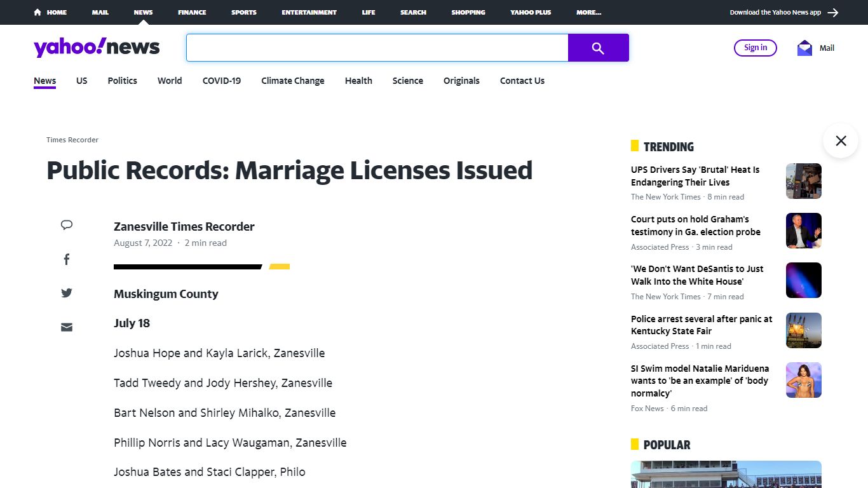
Task: Click the Yahoo News logo
Action: click(97, 48)
